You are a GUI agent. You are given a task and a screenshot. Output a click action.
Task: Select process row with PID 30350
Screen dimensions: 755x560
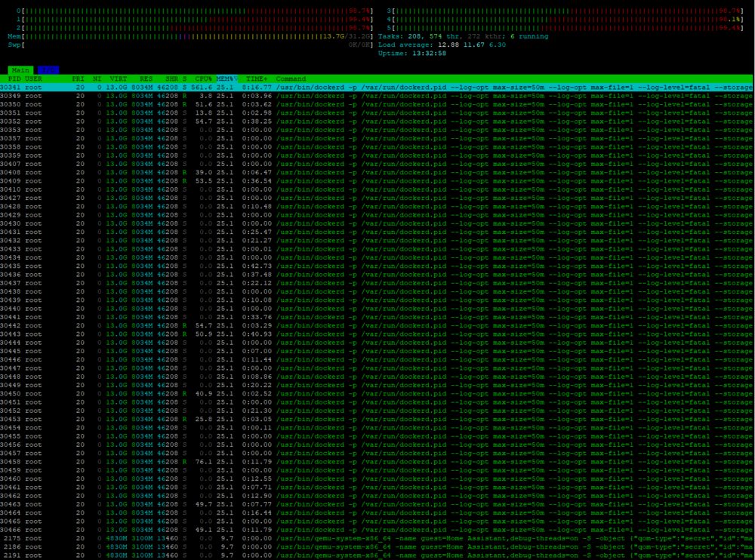tap(377, 104)
